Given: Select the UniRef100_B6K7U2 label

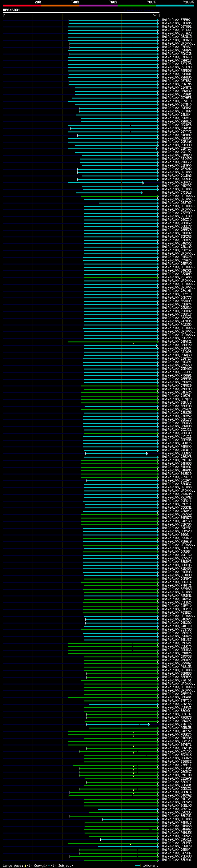Looking at the screenshot, I should [176, 816].
